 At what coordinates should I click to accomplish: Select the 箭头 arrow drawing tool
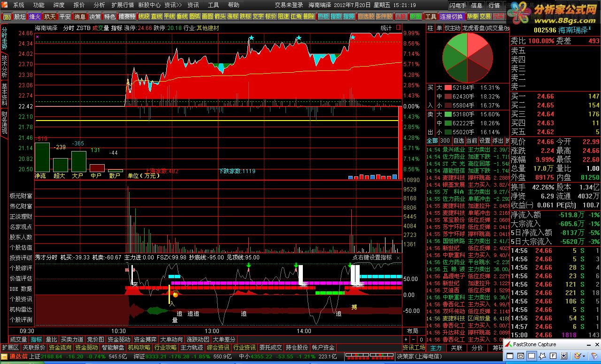click(x=220, y=16)
